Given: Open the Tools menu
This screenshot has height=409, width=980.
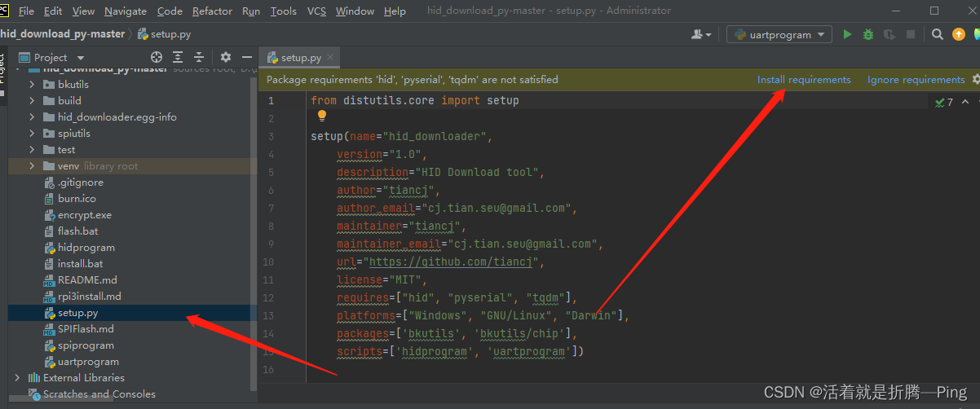Looking at the screenshot, I should pyautogui.click(x=284, y=11).
